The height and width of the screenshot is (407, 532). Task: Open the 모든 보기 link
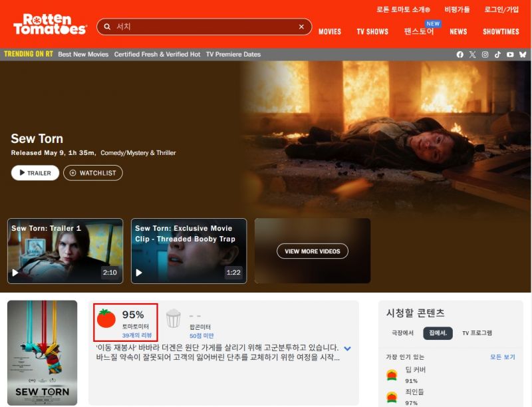(503, 357)
